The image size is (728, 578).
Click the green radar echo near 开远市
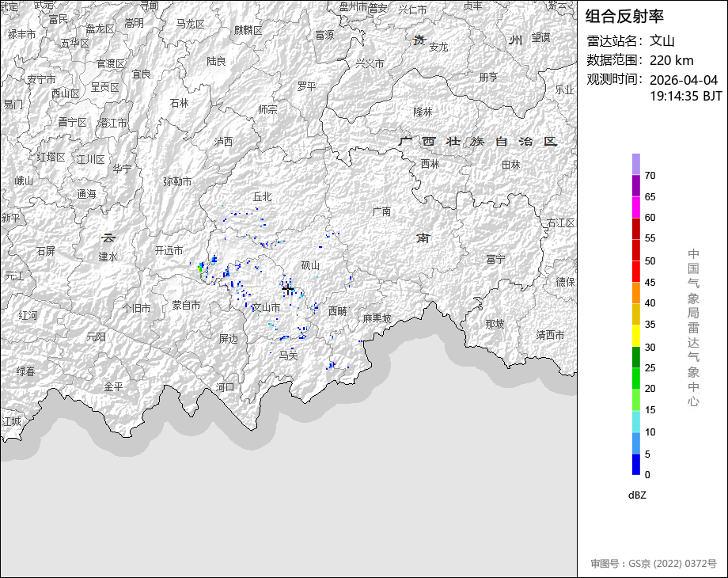click(x=200, y=269)
